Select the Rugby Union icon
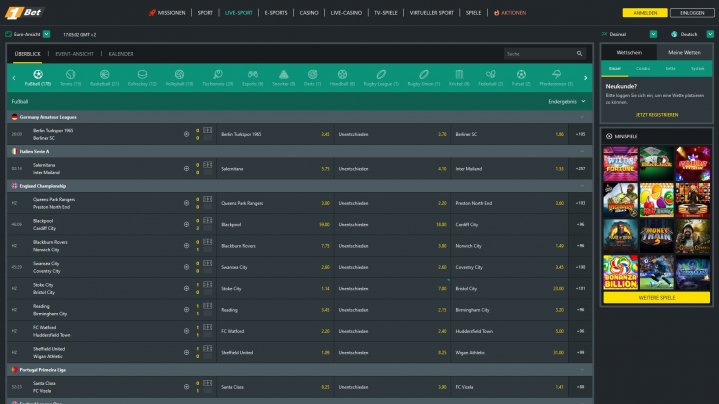The height and width of the screenshot is (404, 719). pyautogui.click(x=424, y=74)
